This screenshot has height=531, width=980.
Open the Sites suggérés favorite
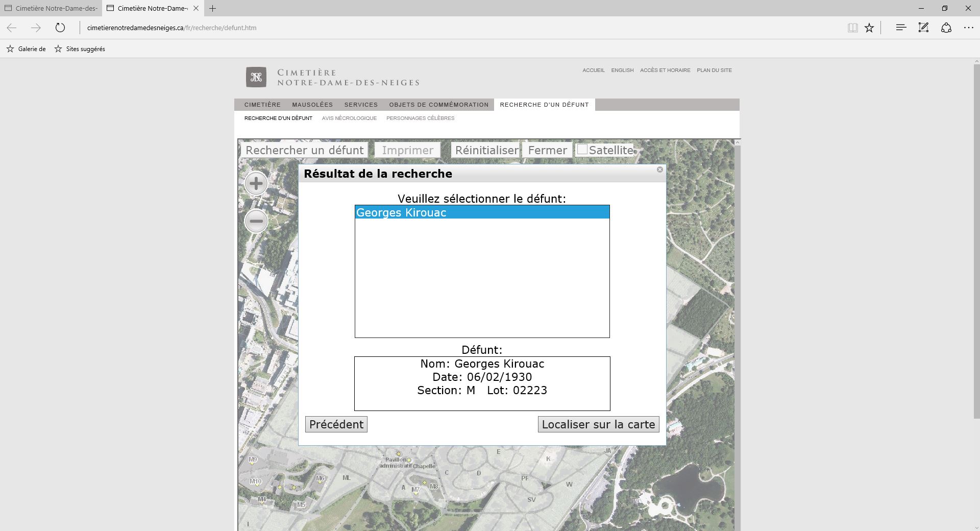tap(80, 49)
